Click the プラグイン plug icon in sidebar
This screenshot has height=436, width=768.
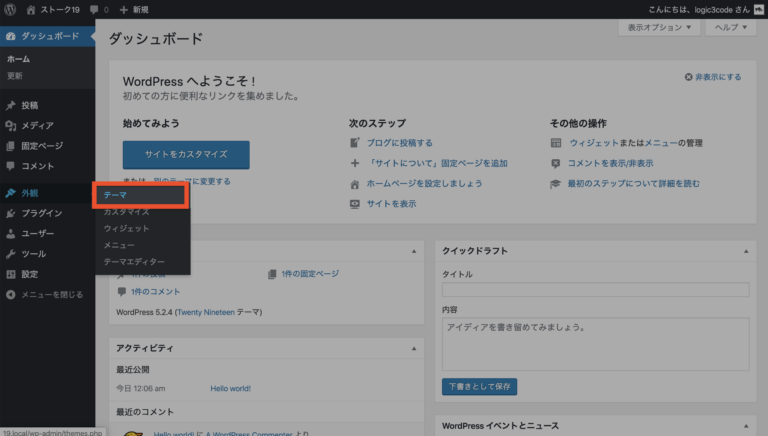tap(10, 213)
